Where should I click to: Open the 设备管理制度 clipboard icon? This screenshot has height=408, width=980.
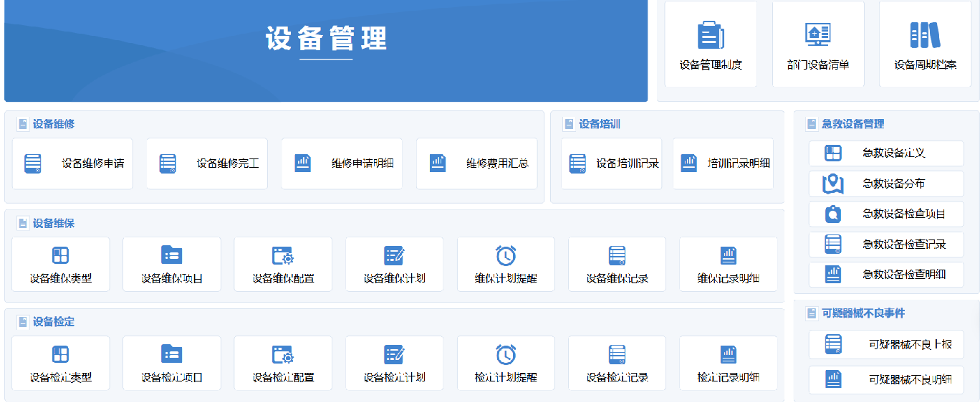(711, 35)
